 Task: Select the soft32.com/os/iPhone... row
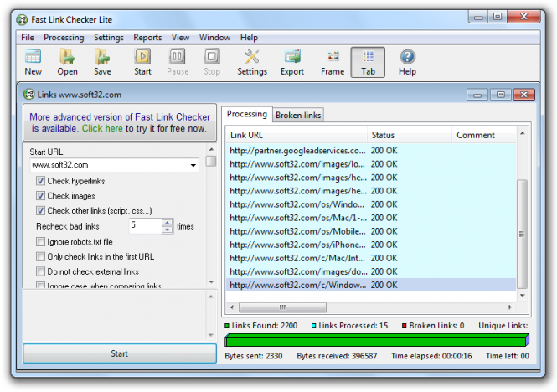click(371, 245)
